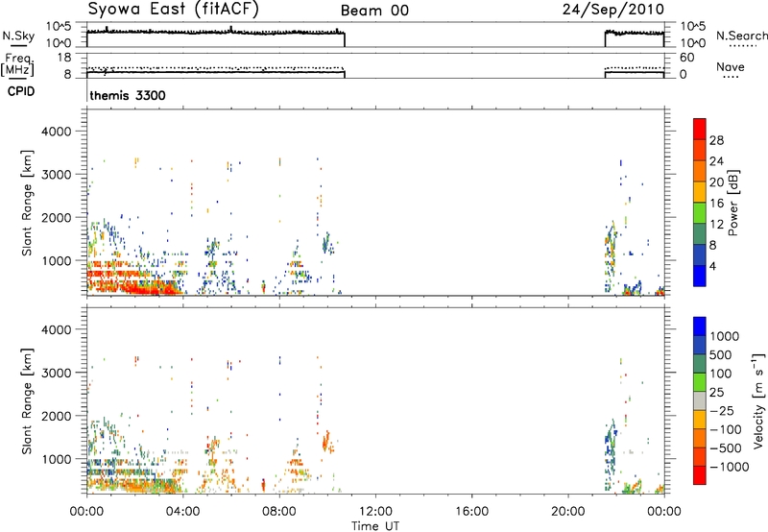Click the '08:00' time axis label
This screenshot has height=532, width=768.
click(279, 512)
